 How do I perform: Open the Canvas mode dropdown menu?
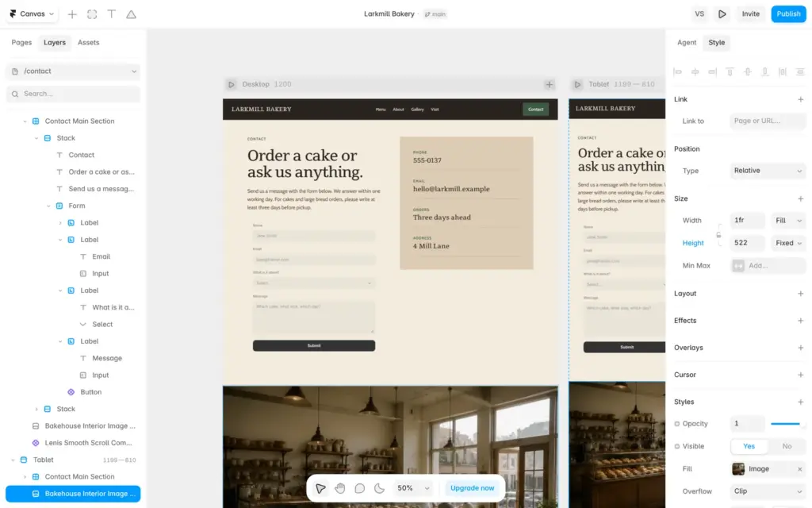click(x=32, y=14)
